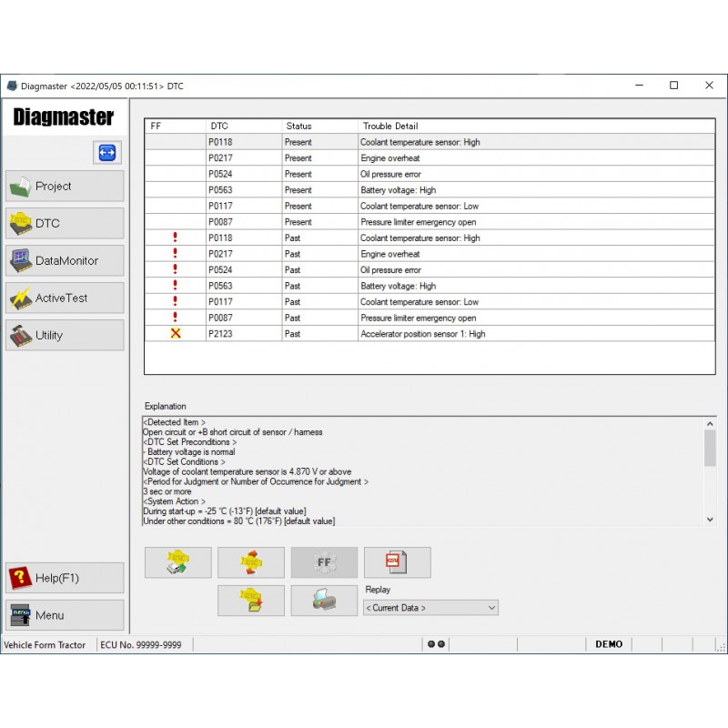Click the blue connection arrows icon under Diagmaster logo

(106, 152)
